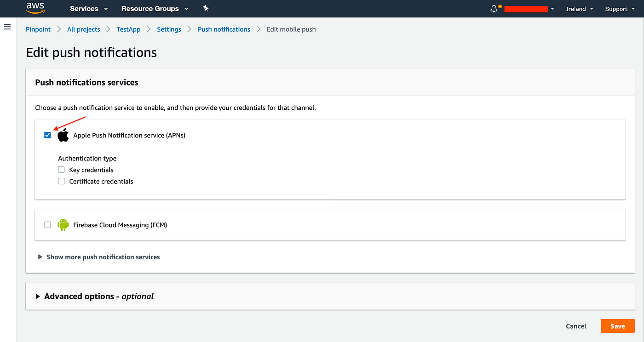The image size is (644, 342).
Task: Navigate to the Pinpoint breadcrumb link
Action: (x=38, y=29)
